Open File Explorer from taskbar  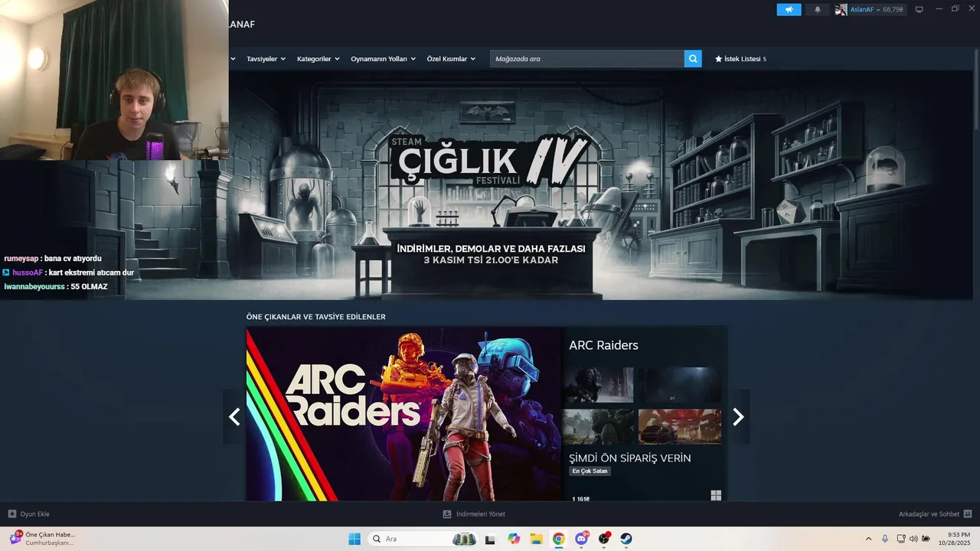(x=536, y=539)
